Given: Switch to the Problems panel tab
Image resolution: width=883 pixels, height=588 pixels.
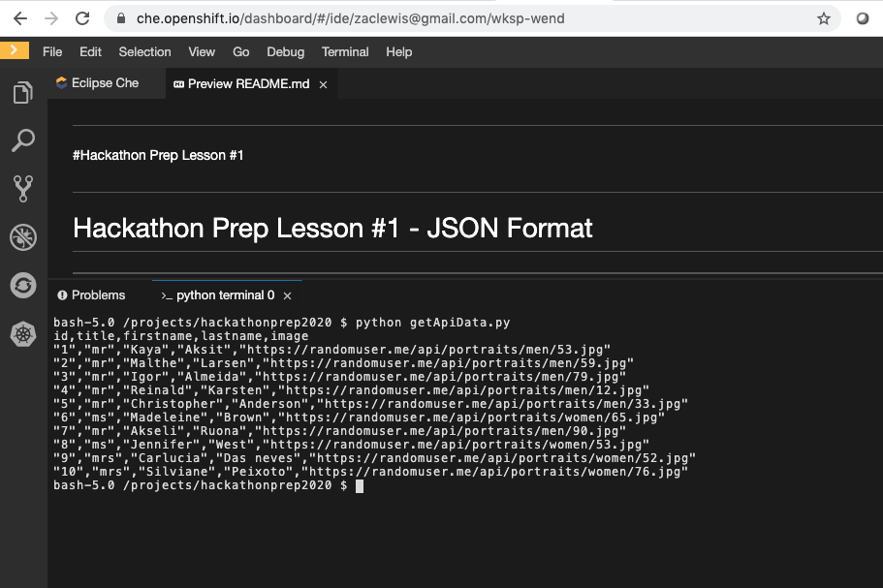Looking at the screenshot, I should pyautogui.click(x=98, y=295).
